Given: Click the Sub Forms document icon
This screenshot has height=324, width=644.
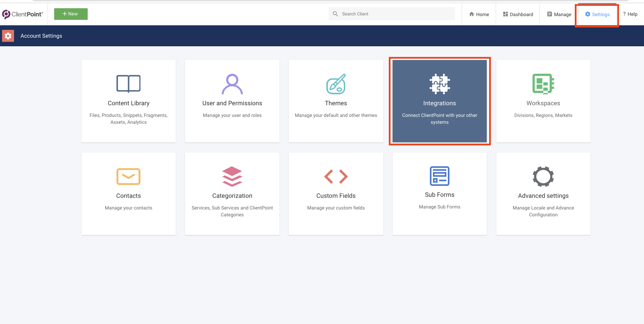Looking at the screenshot, I should (x=439, y=176).
